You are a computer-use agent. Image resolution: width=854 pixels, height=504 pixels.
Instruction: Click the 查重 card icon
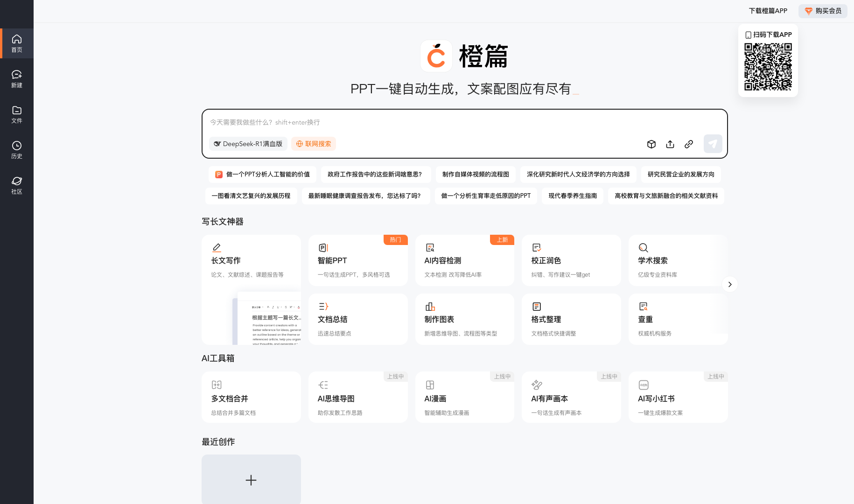643,307
